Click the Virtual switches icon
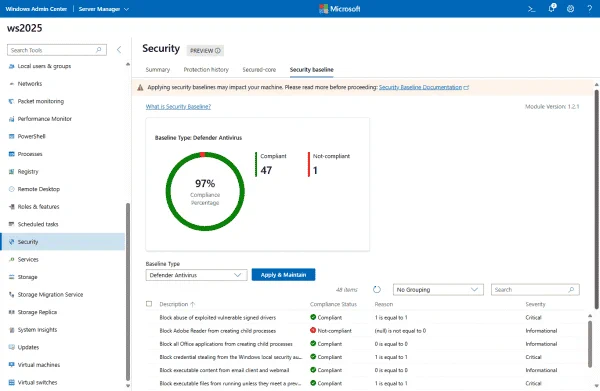The image size is (600, 391). pos(11,382)
